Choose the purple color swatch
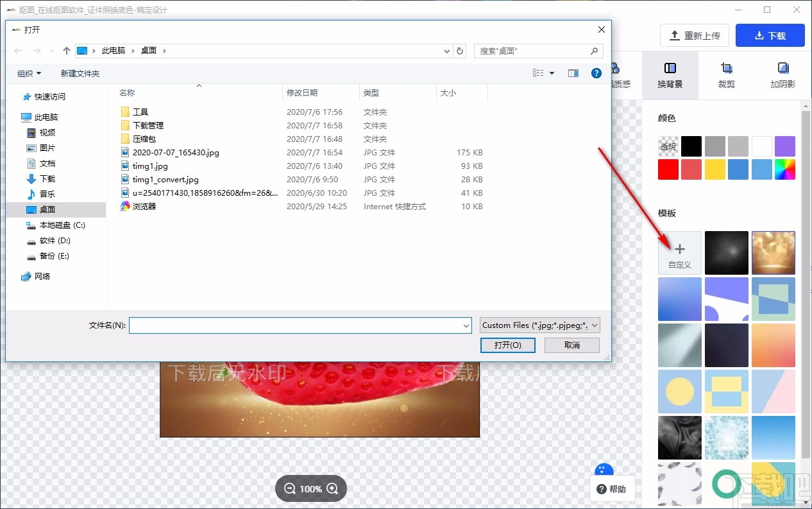812x509 pixels. tap(785, 146)
